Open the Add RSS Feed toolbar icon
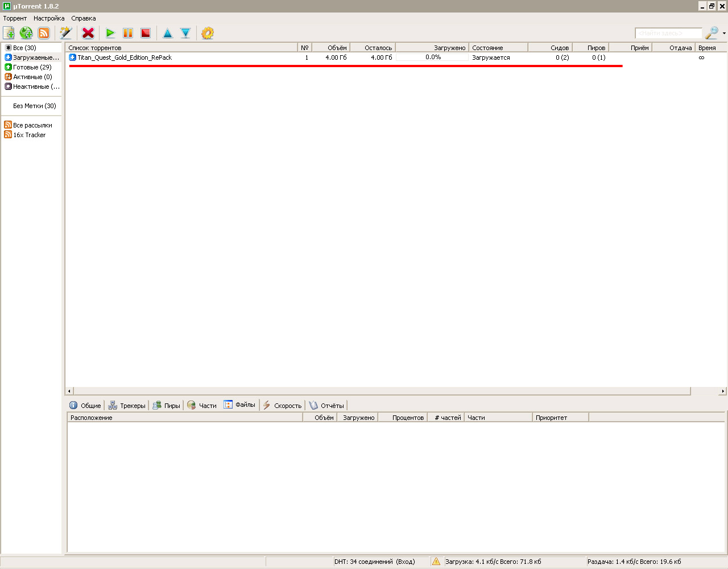This screenshot has width=728, height=569. 44,33
